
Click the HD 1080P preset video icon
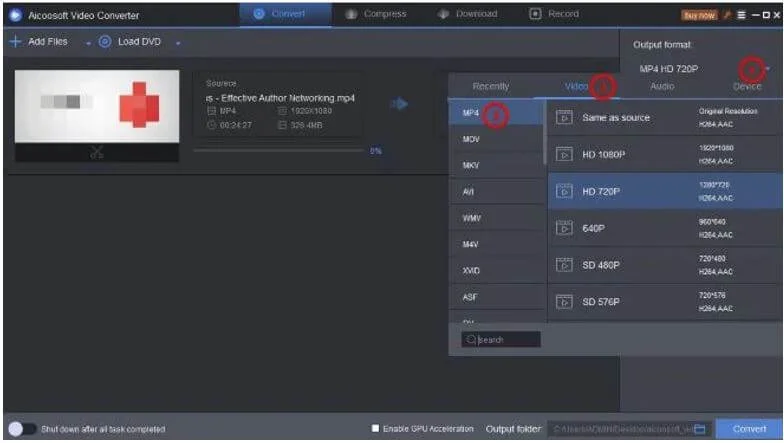pos(564,155)
